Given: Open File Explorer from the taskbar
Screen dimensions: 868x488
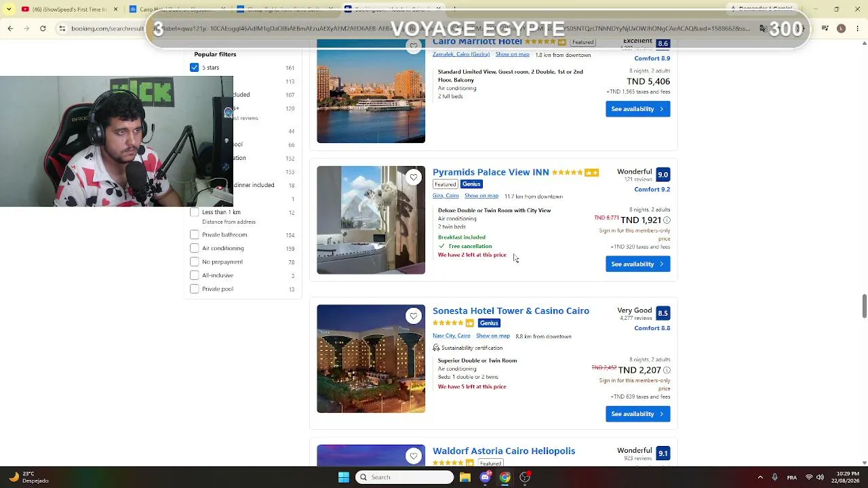Looking at the screenshot, I should 465,477.
